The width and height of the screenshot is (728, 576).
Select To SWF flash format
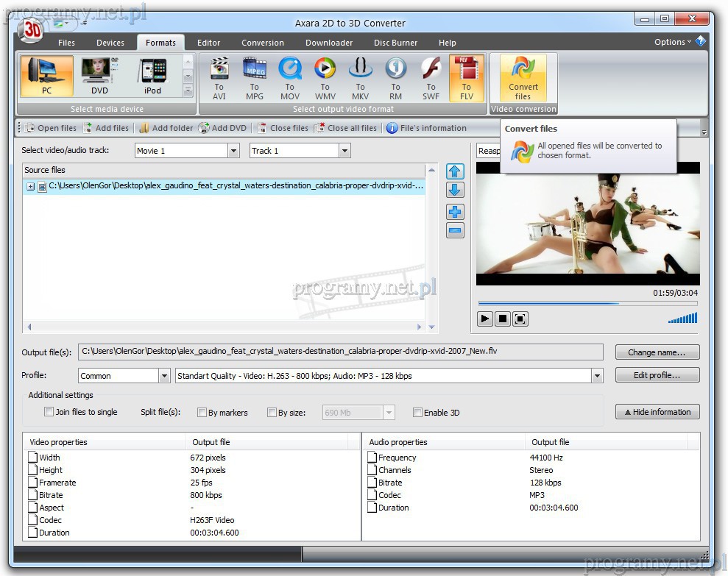click(x=431, y=77)
